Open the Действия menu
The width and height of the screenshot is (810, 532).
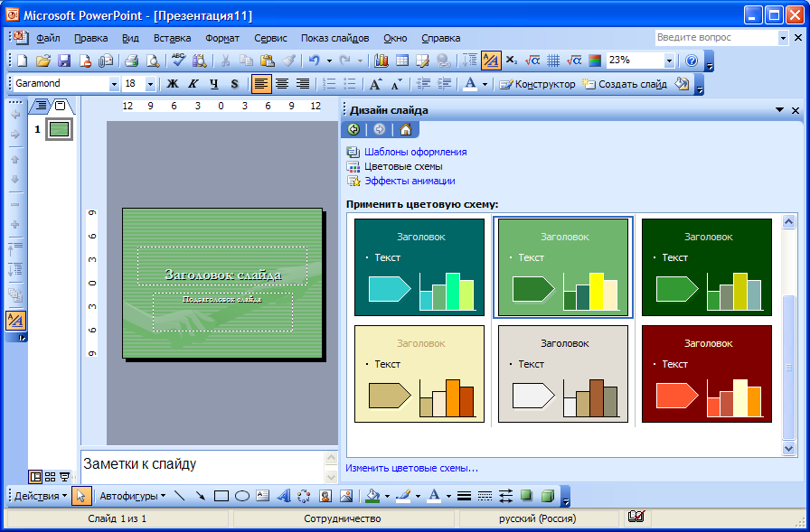[x=41, y=496]
